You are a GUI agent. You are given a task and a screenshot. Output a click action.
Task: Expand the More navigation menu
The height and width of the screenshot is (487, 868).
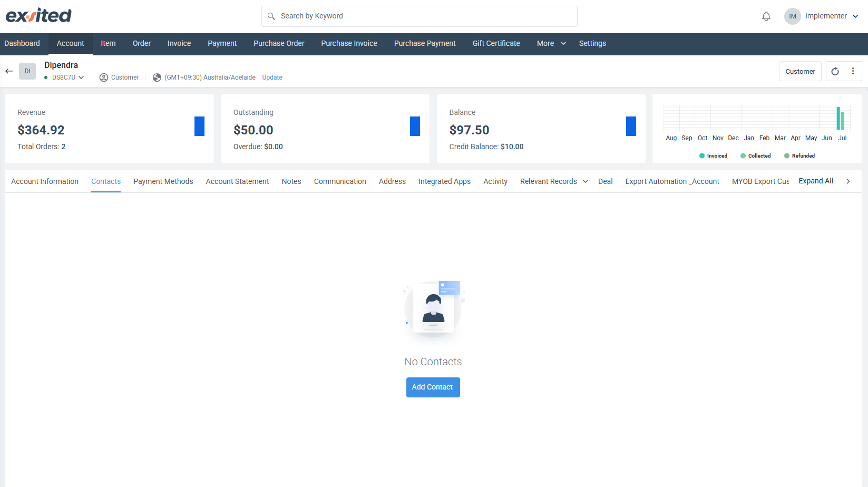(551, 44)
